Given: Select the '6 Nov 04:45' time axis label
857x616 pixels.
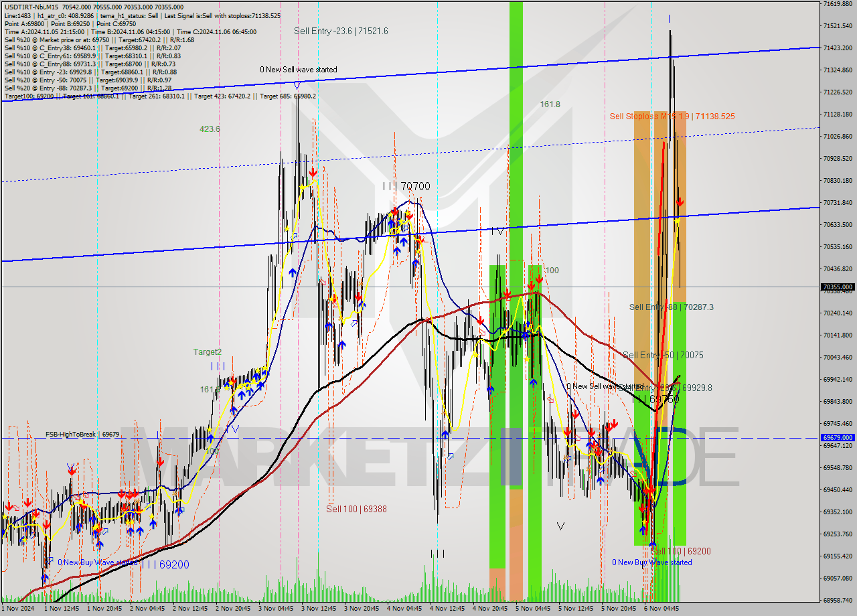Looking at the screenshot, I should tap(661, 609).
